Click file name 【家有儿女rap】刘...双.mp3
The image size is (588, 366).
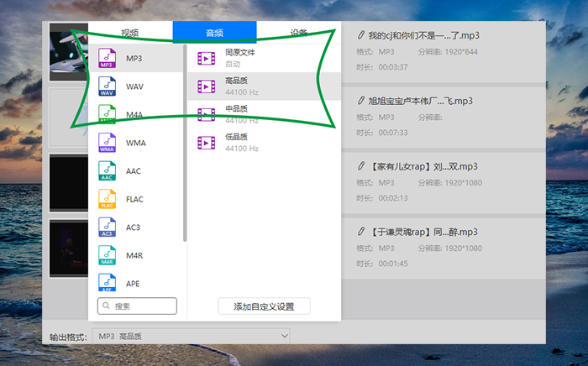423,166
